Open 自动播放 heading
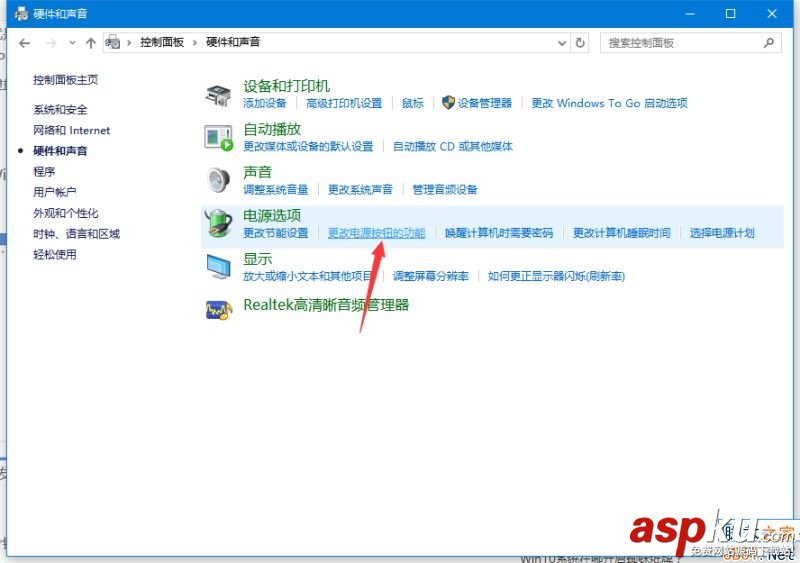This screenshot has width=800, height=563. [x=272, y=129]
